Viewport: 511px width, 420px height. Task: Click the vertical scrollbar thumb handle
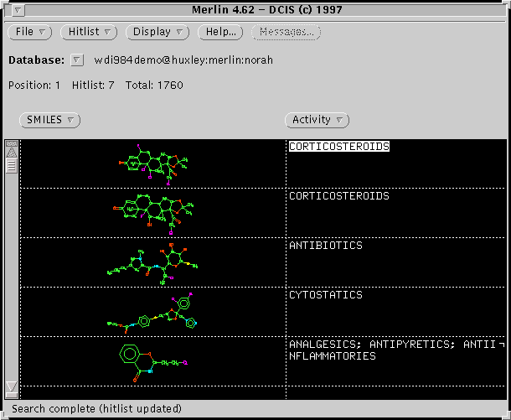(12, 162)
